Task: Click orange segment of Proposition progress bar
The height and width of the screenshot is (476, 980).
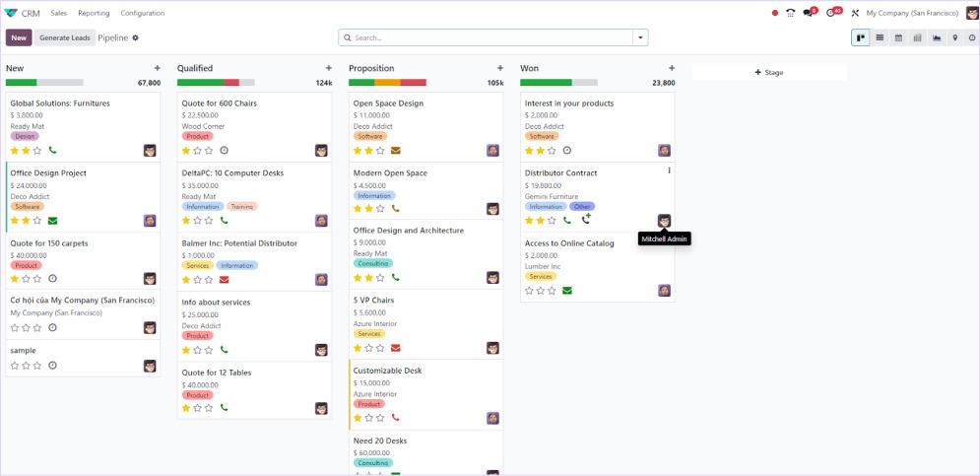Action: tap(387, 83)
